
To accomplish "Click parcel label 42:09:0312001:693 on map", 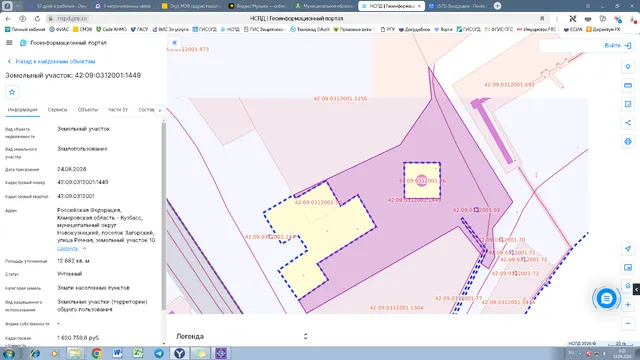I will point(509,85).
